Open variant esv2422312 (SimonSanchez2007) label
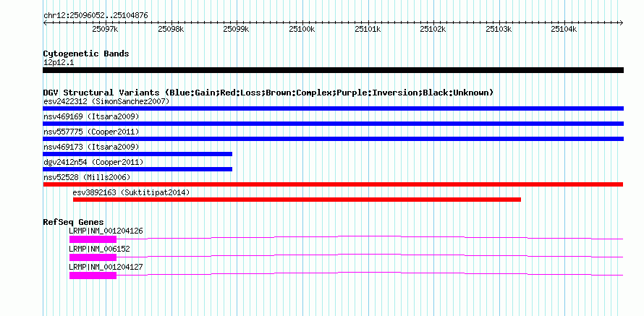Viewport: 644px width, 316px height. [x=106, y=101]
